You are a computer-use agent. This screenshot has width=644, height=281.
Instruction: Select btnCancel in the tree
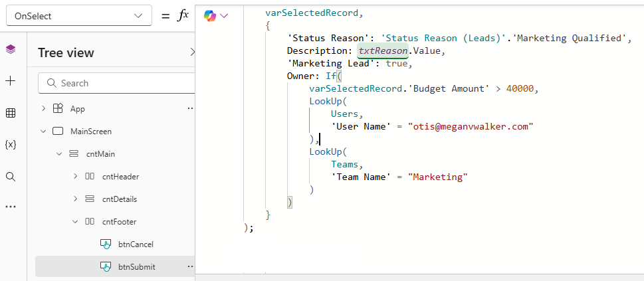point(136,244)
